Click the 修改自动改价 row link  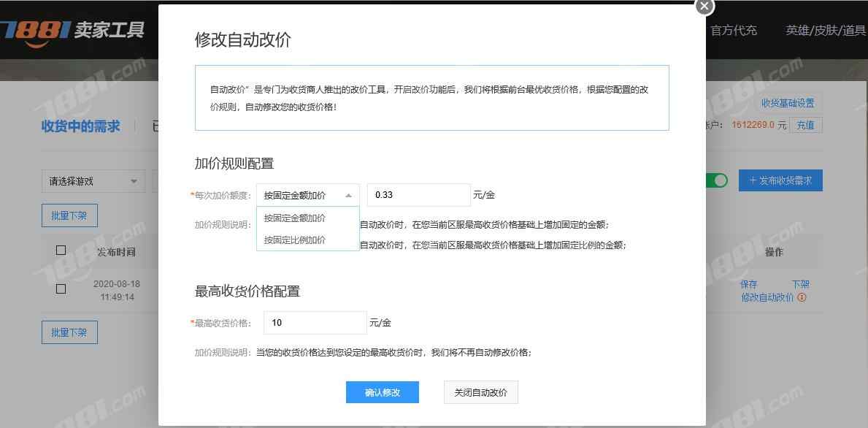[767, 298]
